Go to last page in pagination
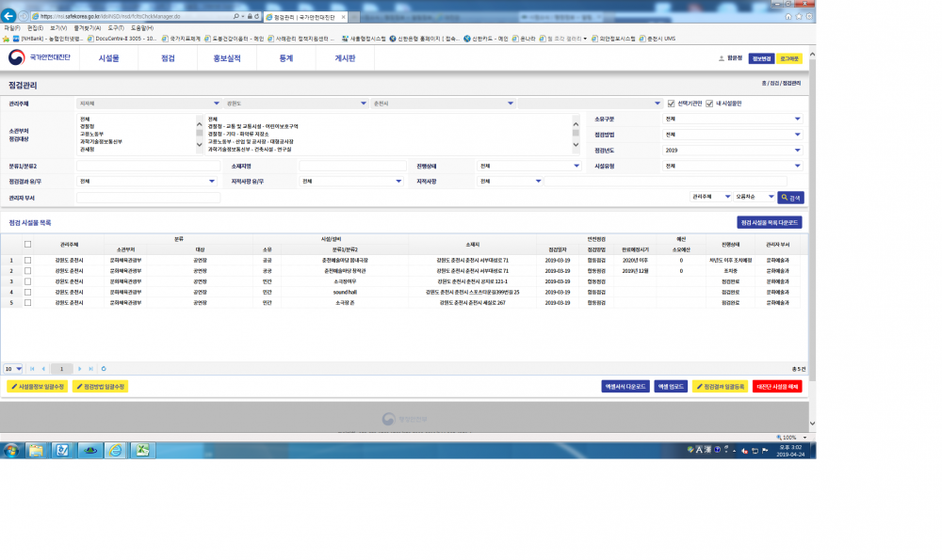The height and width of the screenshot is (560, 942). 90,369
